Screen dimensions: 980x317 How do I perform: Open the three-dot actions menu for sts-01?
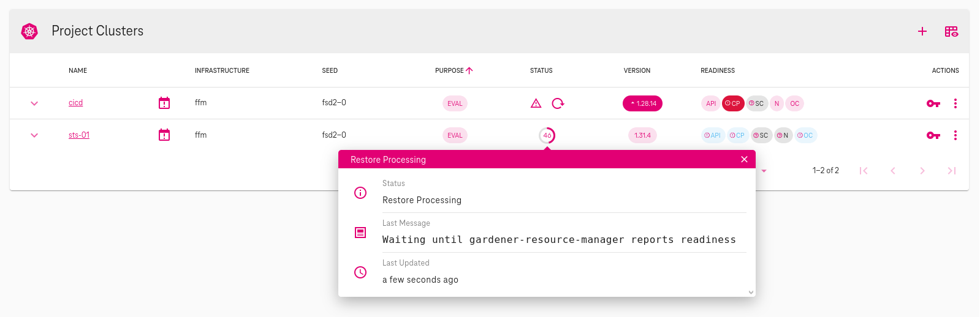(x=955, y=135)
